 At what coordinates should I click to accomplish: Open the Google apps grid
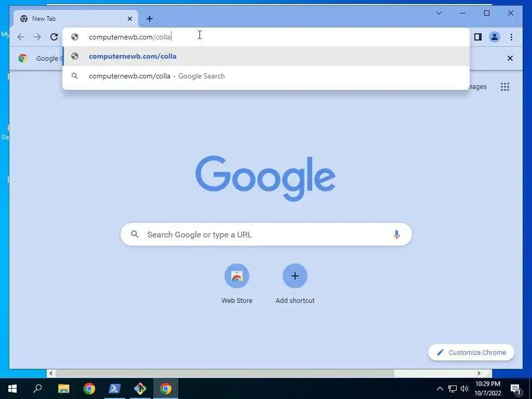point(505,87)
